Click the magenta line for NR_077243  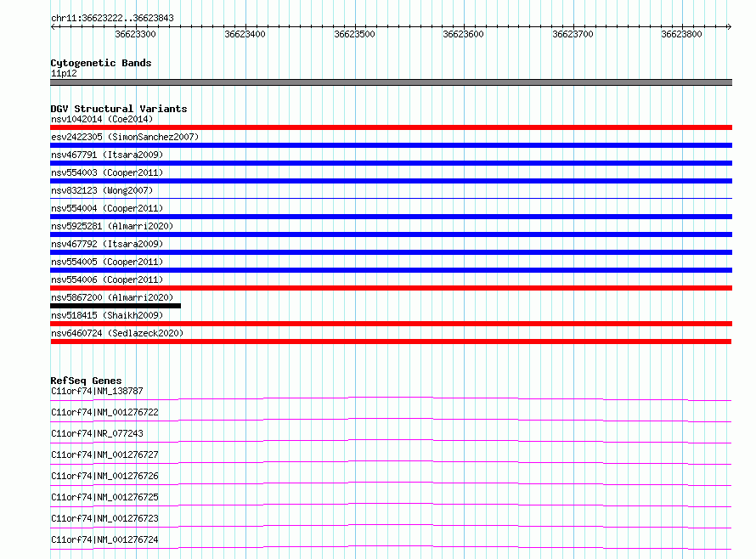391,441
